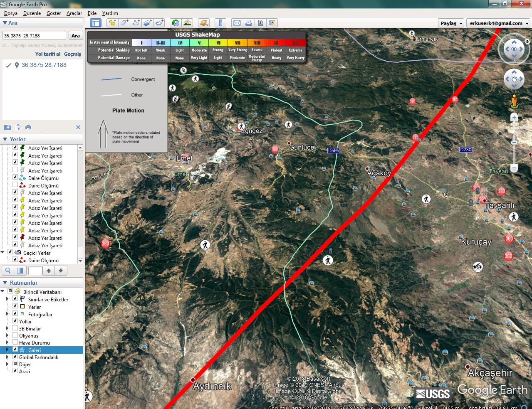Hide the sidebar using the toolbar button
The height and width of the screenshot is (409, 532).
[x=96, y=23]
